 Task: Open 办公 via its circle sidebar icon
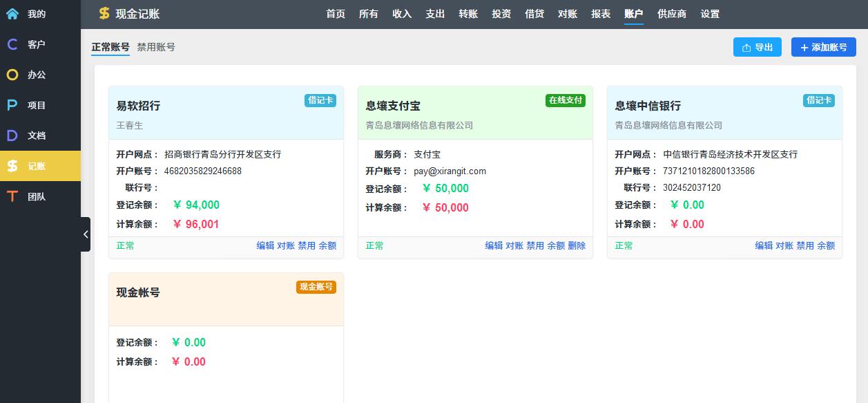(x=12, y=75)
